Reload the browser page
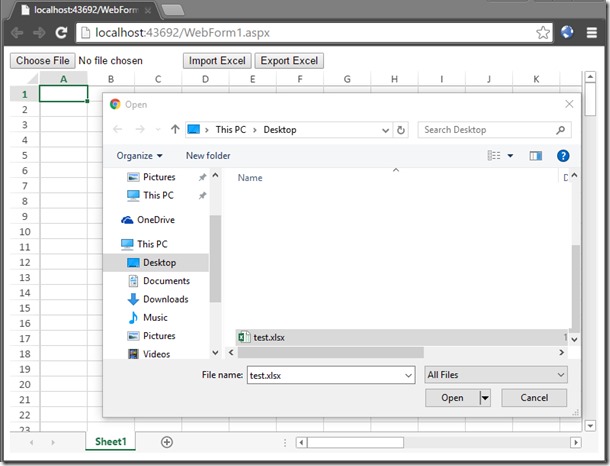610x466 pixels. click(x=61, y=33)
